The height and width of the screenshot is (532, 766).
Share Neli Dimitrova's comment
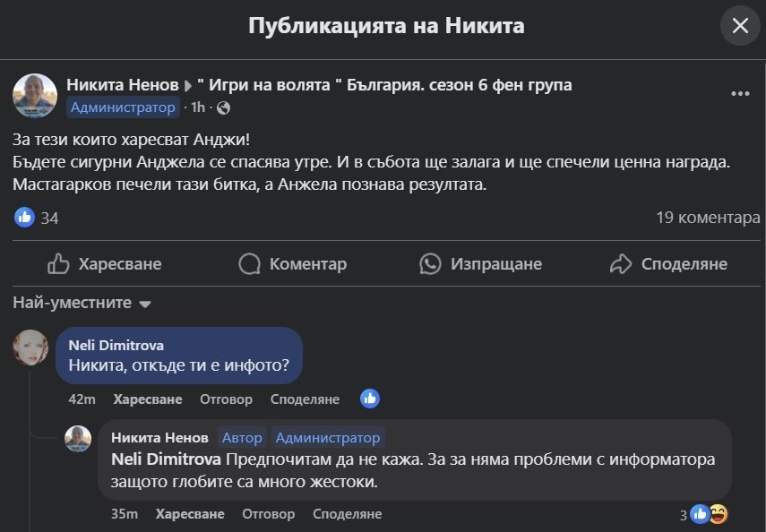point(305,399)
